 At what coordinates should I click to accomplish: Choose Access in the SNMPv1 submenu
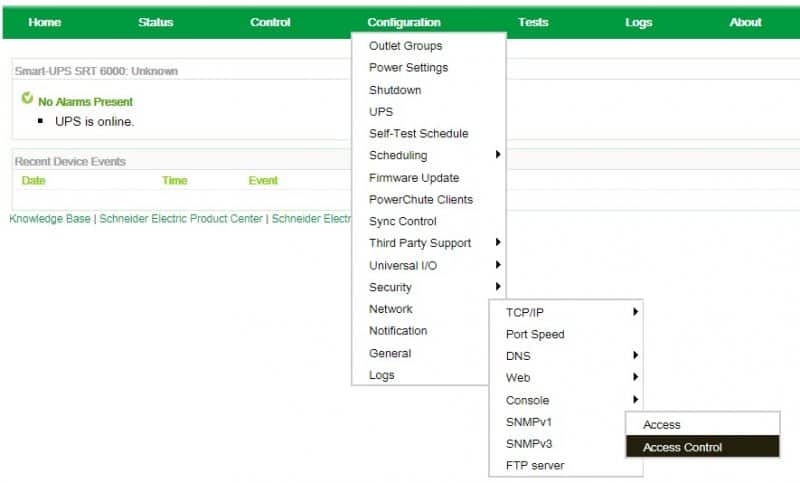661,425
